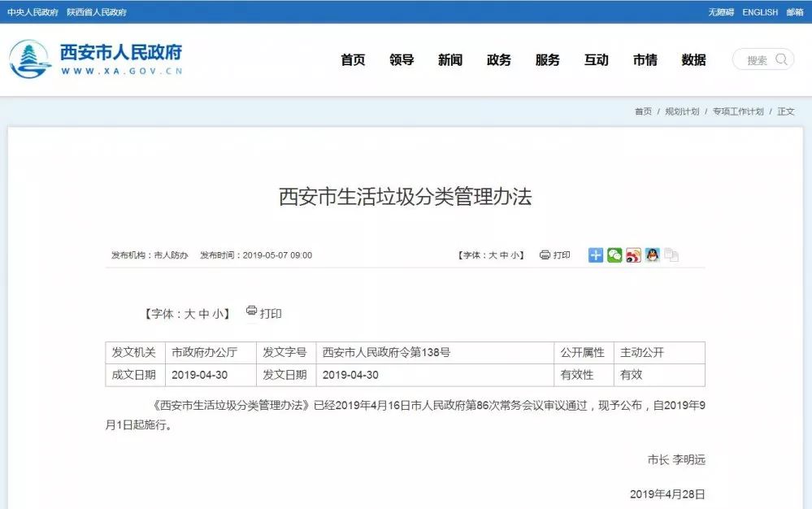
Task: Click the blue plus share icon
Action: pos(596,254)
